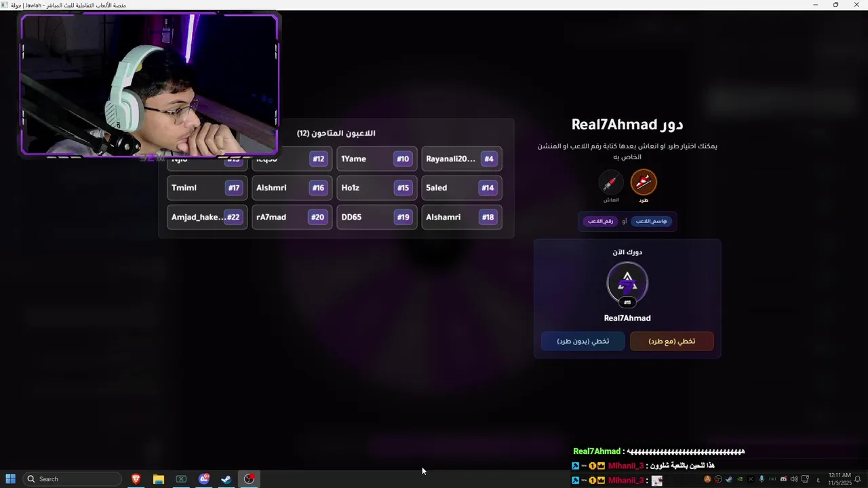Click the رقم_اللاعب purple tag

pos(601,221)
